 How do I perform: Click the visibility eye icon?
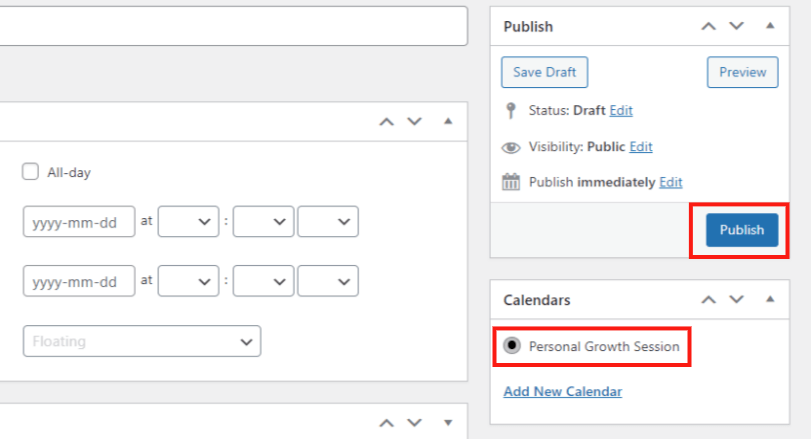click(510, 147)
